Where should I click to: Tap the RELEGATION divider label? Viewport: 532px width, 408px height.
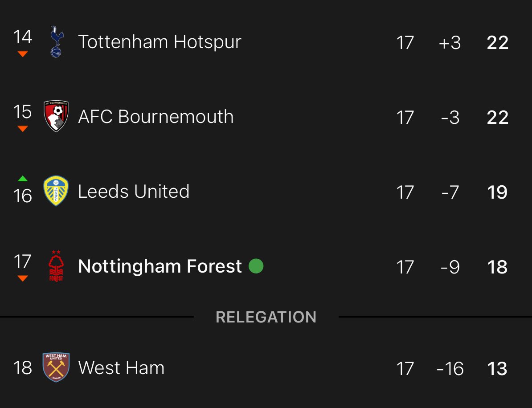266,317
